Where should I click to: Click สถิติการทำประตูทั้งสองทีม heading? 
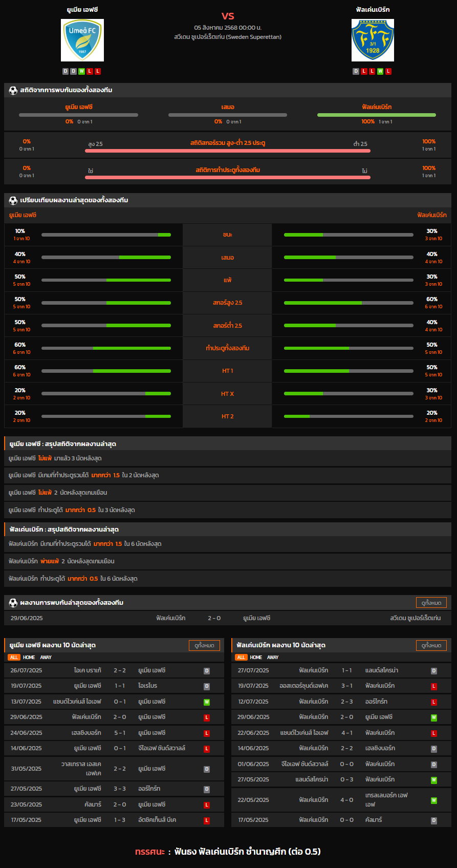click(228, 170)
